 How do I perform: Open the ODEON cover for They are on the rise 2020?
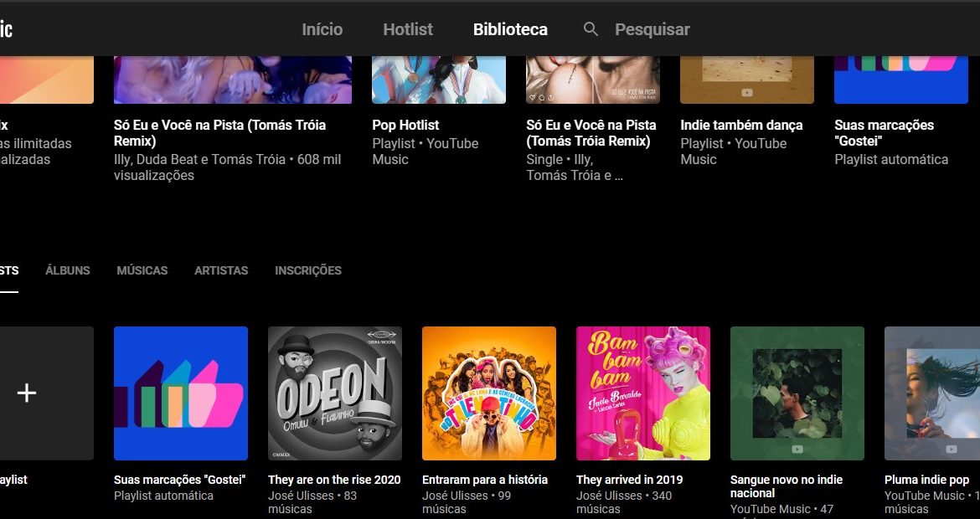coord(335,393)
